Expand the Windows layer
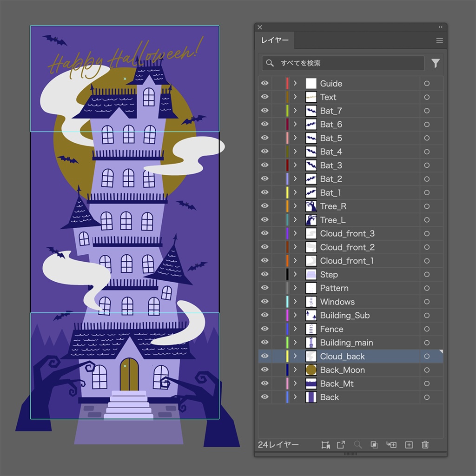476x476 pixels. click(x=295, y=301)
